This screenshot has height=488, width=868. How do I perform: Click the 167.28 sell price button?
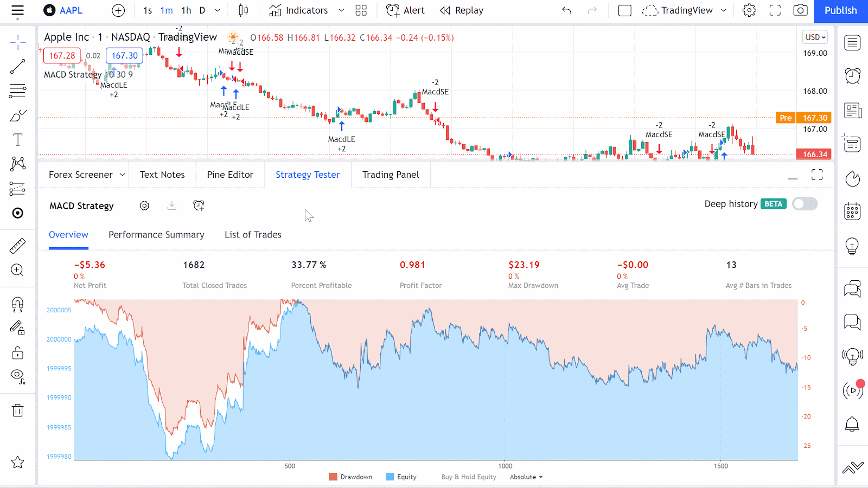(x=62, y=55)
